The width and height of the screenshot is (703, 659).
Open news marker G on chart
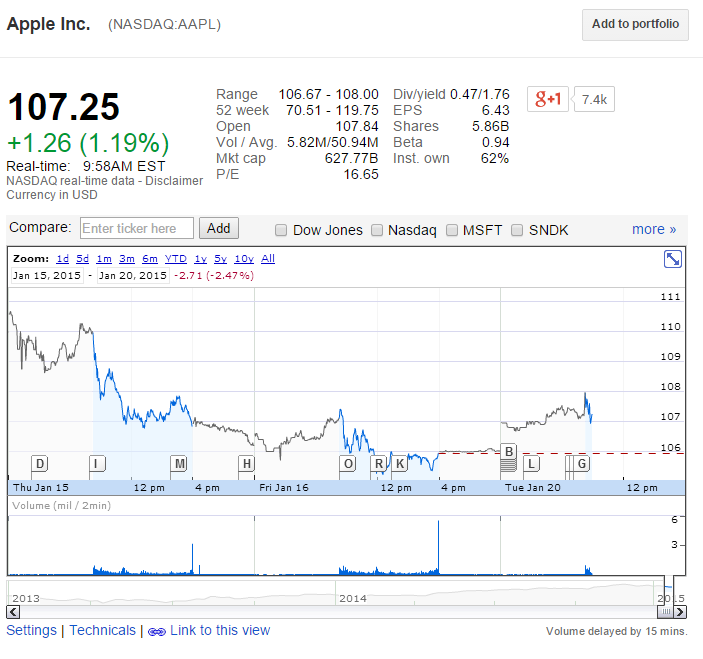[x=582, y=464]
